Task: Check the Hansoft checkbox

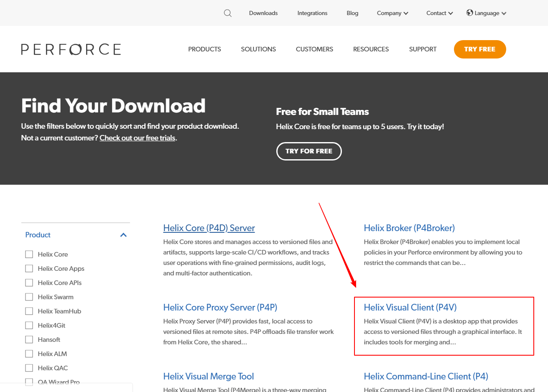Action: 29,339
